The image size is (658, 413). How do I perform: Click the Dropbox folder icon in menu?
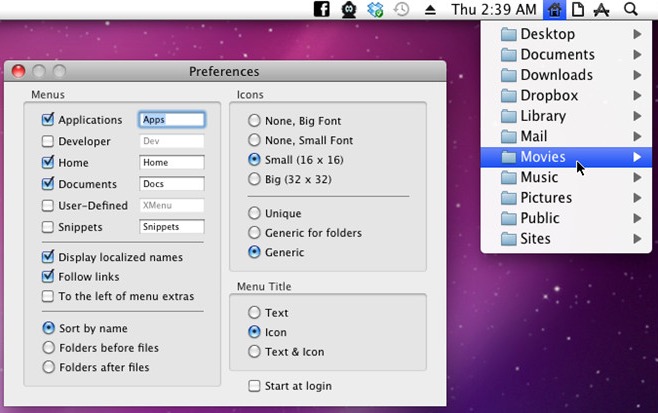[509, 96]
